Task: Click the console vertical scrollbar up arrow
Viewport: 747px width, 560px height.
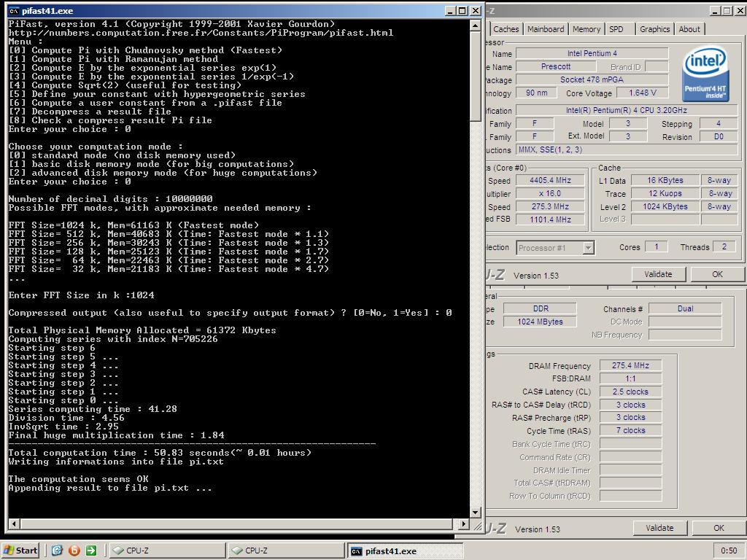Action: pos(475,26)
